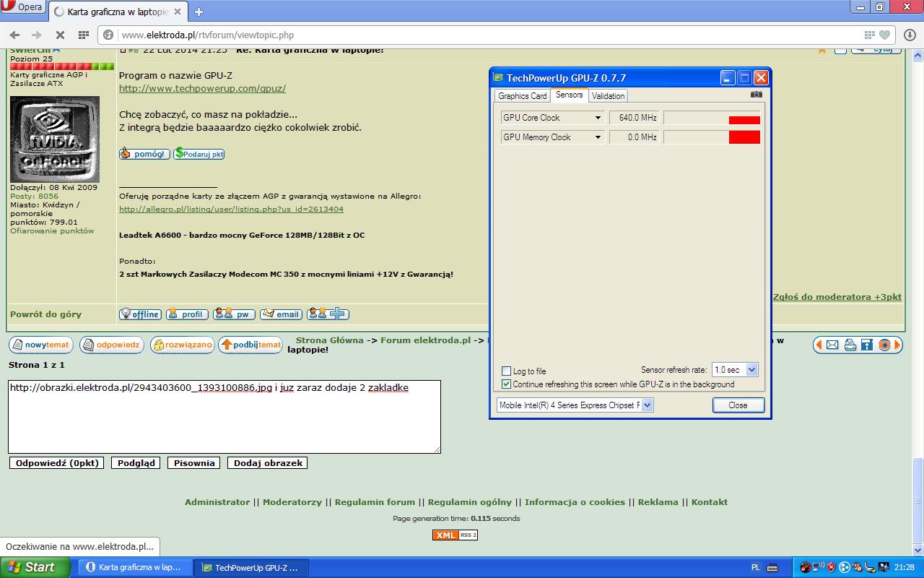Click the red security shield tray icon
924x578 pixels.
[832, 568]
